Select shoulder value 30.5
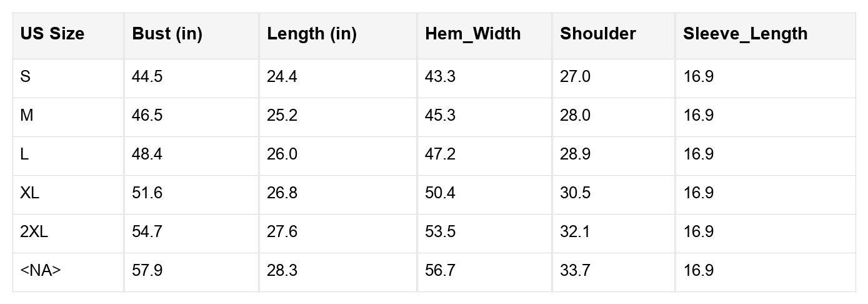Screen dimensions: 868x304 575,193
